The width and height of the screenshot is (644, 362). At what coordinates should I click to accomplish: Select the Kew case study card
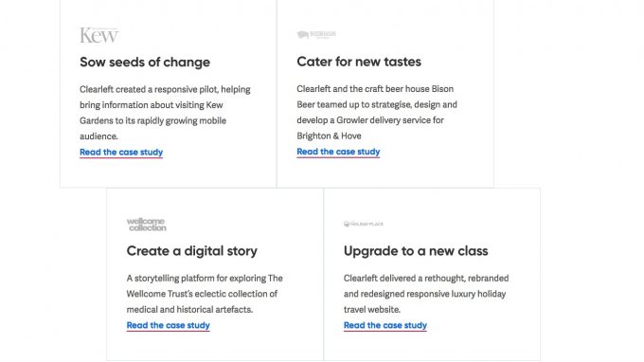click(169, 94)
